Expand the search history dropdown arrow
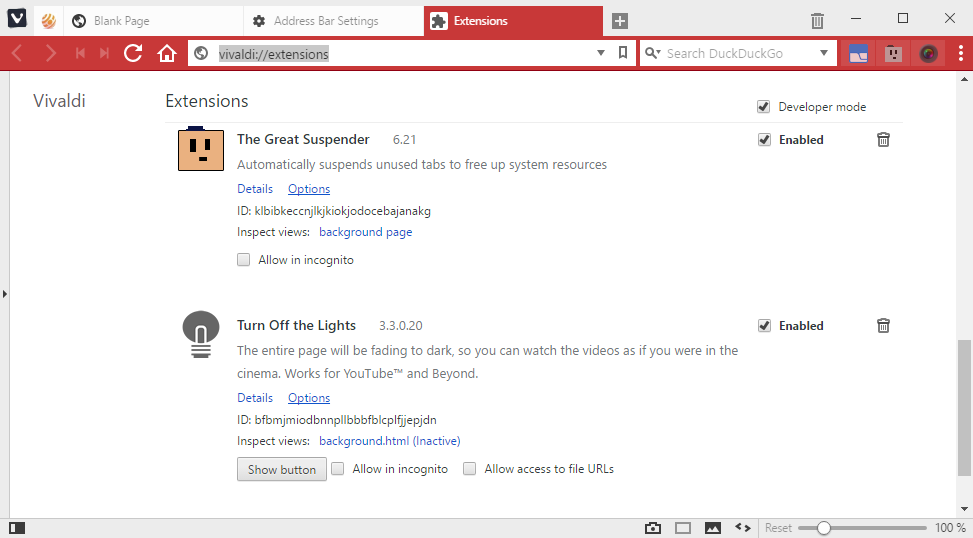Image resolution: width=973 pixels, height=538 pixels. tap(823, 53)
